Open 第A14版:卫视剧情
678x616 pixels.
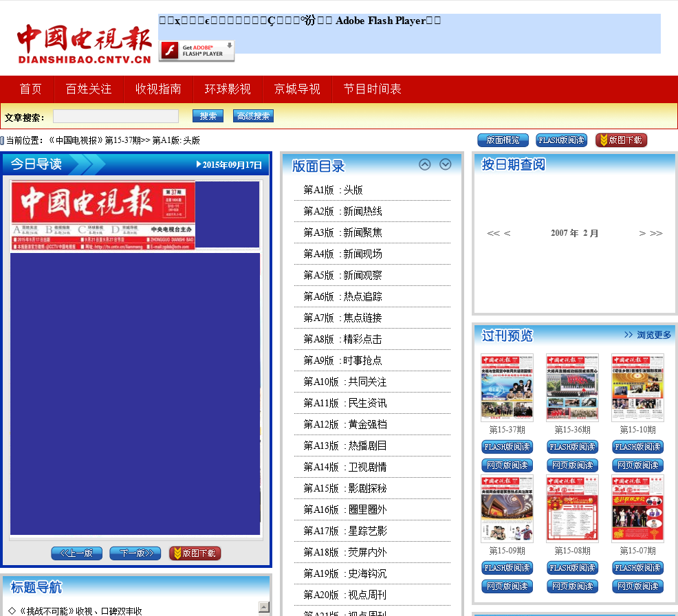click(345, 467)
